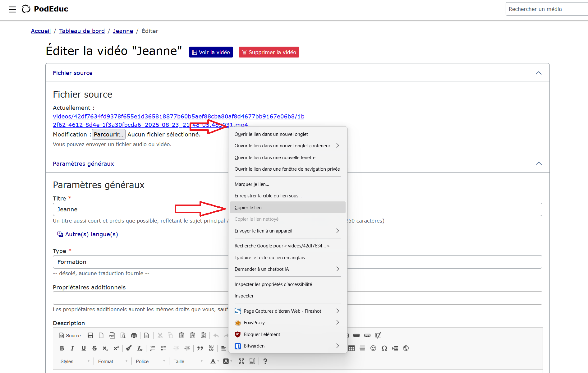Open the Taille font size dropdown
Screen dimensions: 588x373
(x=188, y=361)
